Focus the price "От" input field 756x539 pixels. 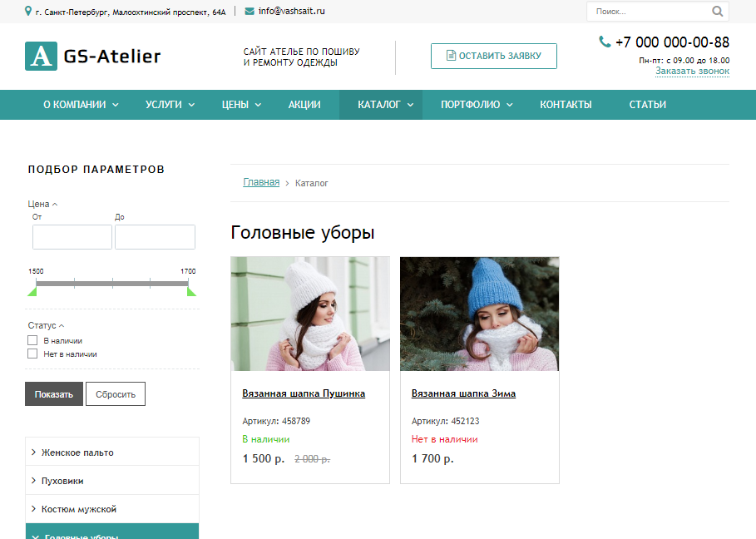72,237
